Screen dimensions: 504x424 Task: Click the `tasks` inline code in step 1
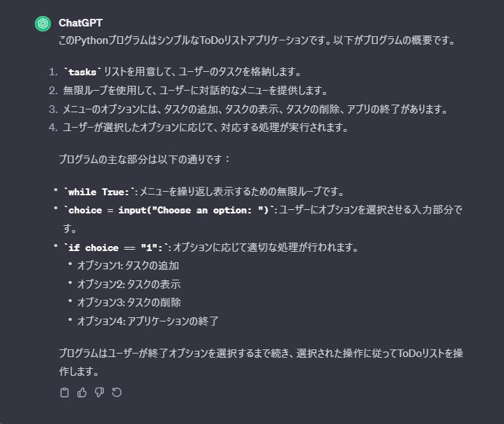(83, 72)
